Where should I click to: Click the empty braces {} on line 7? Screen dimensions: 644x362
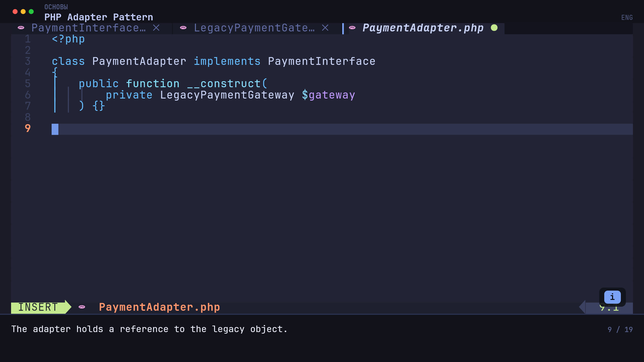coord(99,106)
